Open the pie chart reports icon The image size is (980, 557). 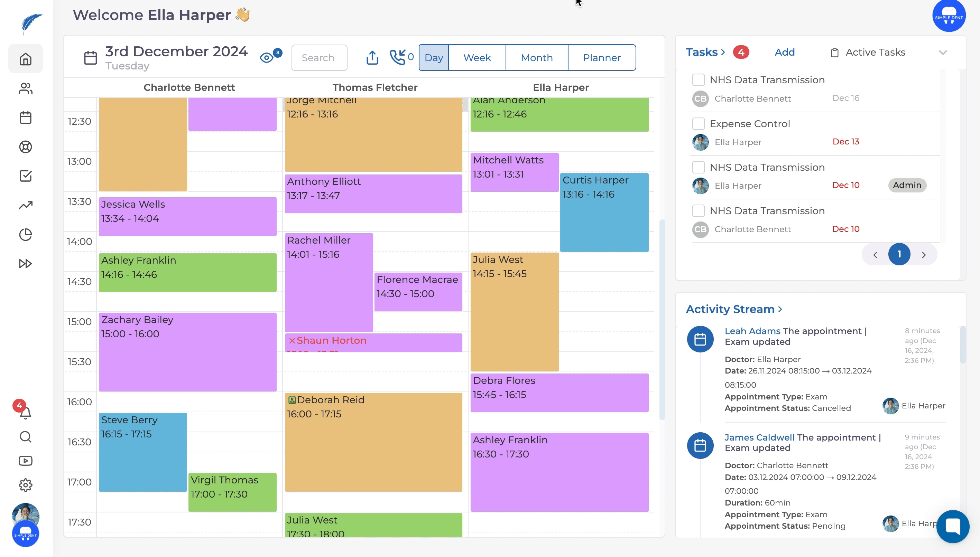25,235
